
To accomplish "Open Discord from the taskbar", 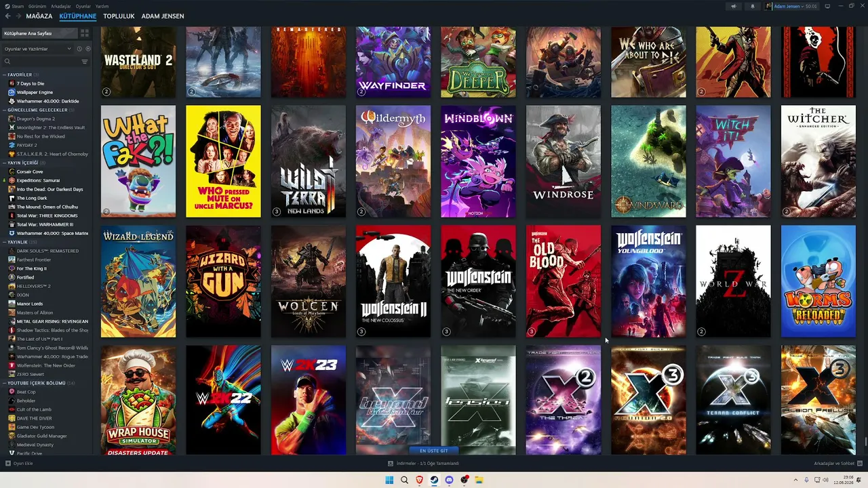I will 449,480.
